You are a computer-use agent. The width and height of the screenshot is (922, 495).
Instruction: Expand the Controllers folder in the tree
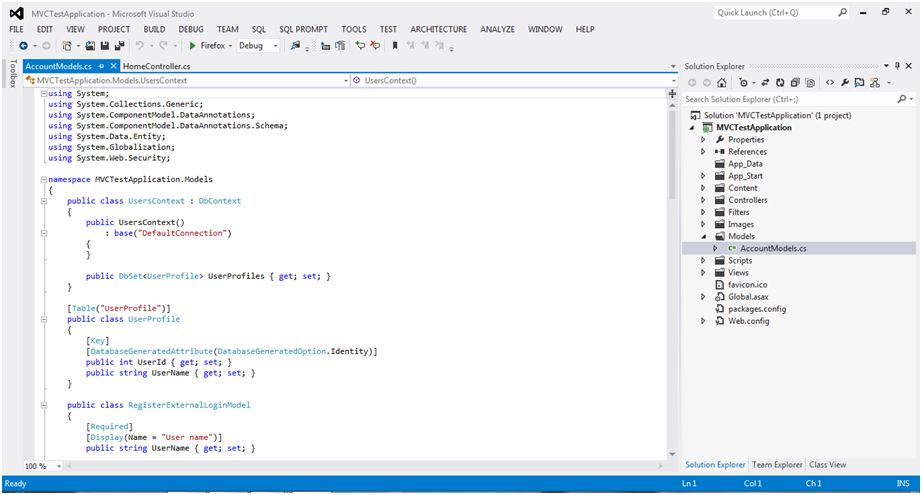(704, 200)
